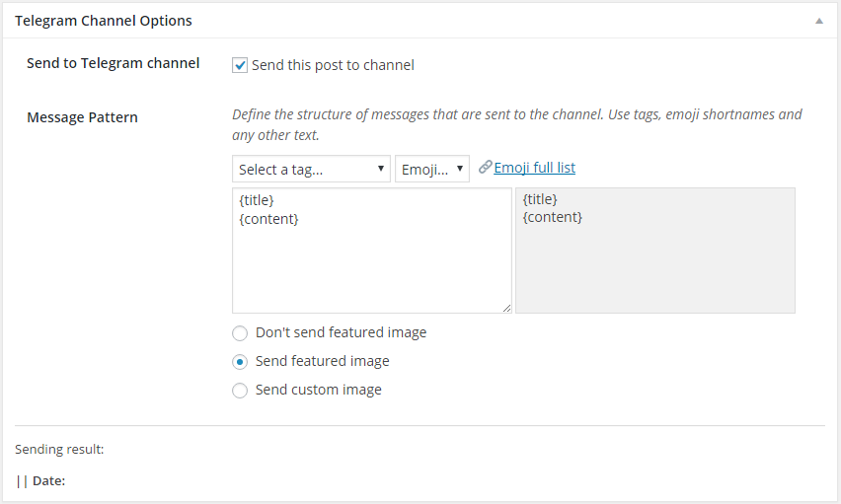Select Send featured image radio button

coord(240,362)
